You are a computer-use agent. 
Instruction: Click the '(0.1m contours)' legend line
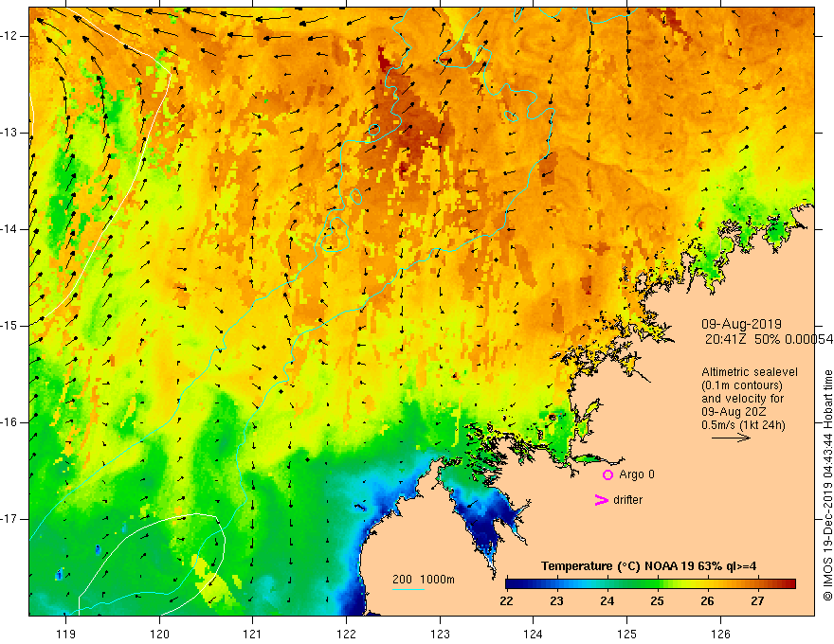coord(742,385)
